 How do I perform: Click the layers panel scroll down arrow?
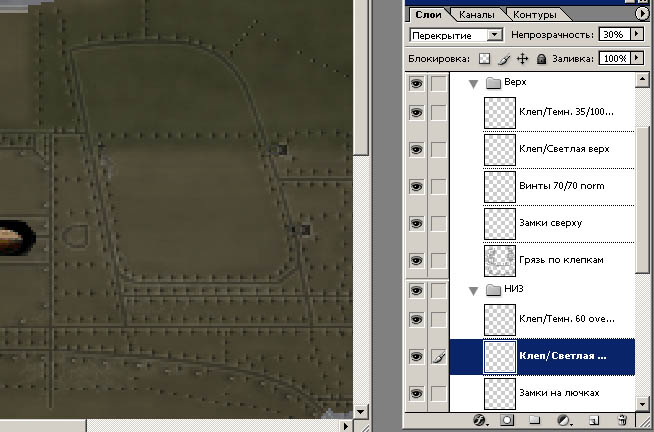(x=642, y=403)
